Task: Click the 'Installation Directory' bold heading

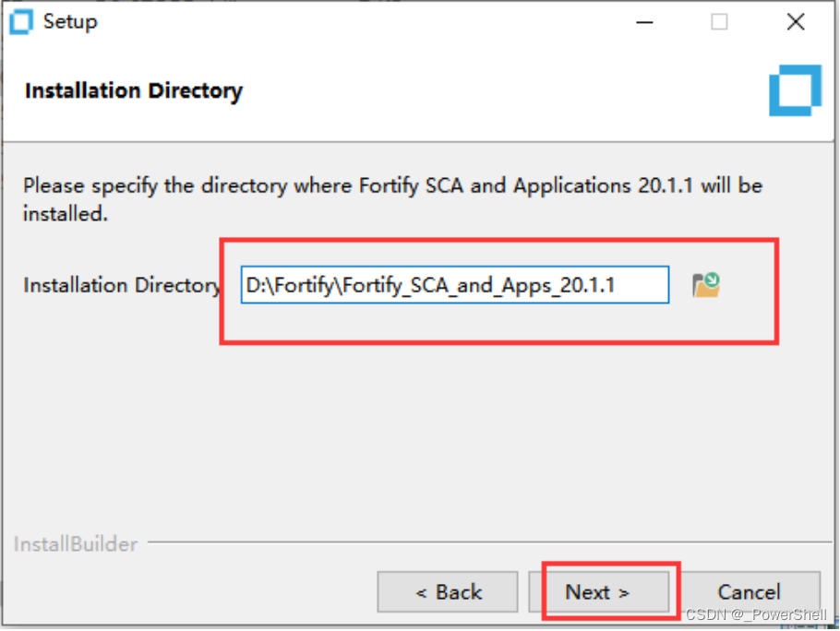Action: coord(134,91)
